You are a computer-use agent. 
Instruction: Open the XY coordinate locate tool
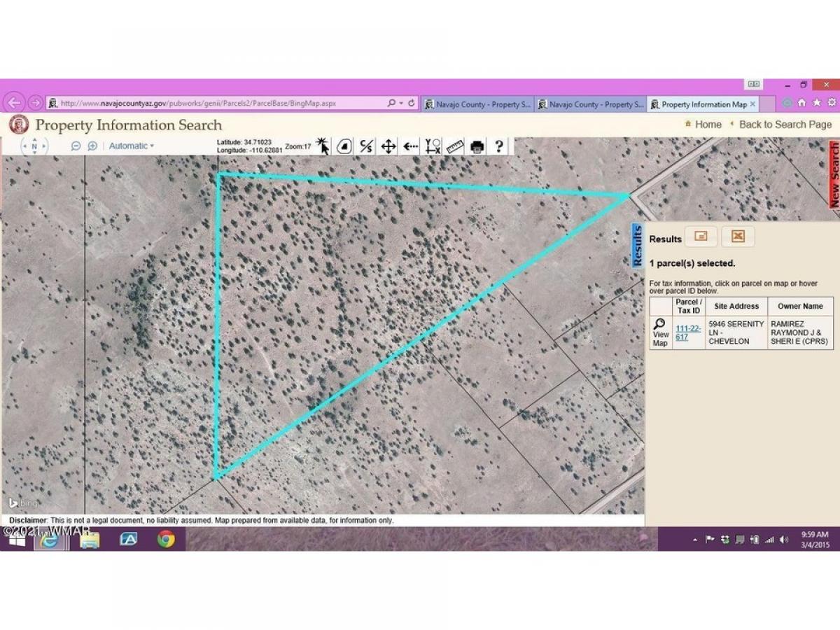point(433,146)
